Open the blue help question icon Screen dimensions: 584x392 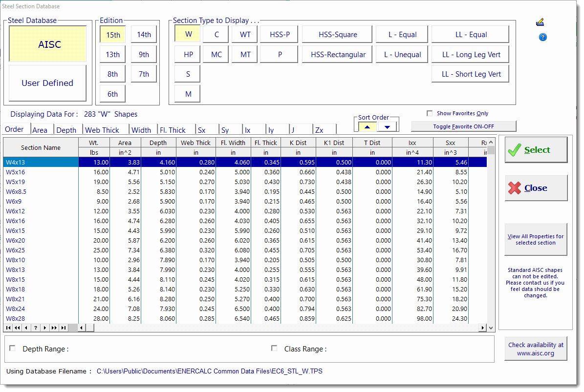click(542, 37)
